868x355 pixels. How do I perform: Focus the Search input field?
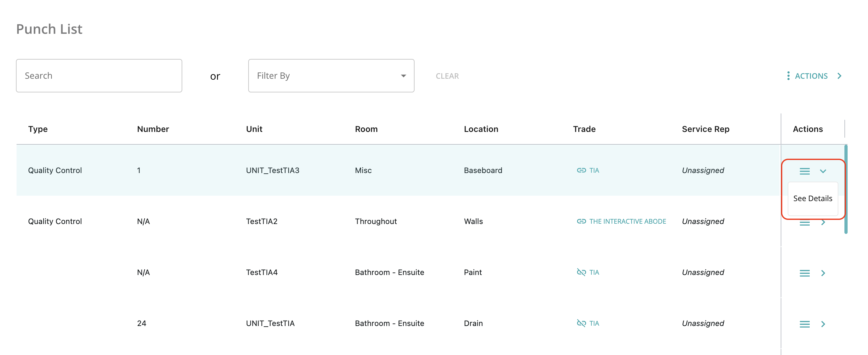99,76
